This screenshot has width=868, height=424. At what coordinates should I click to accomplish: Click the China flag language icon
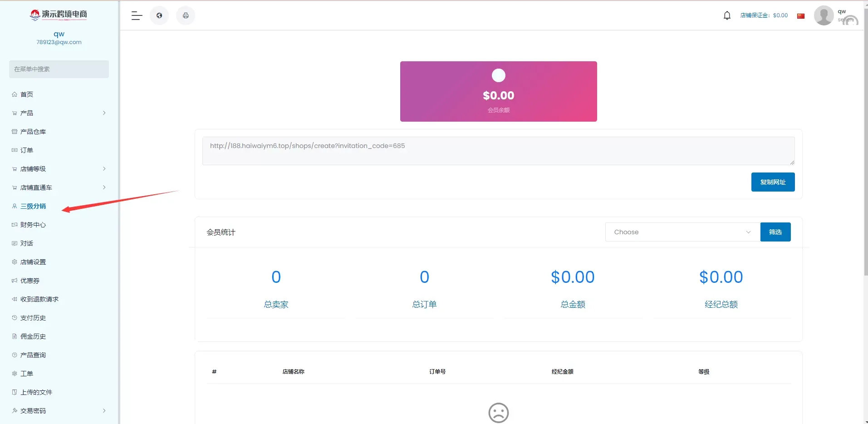tap(801, 16)
